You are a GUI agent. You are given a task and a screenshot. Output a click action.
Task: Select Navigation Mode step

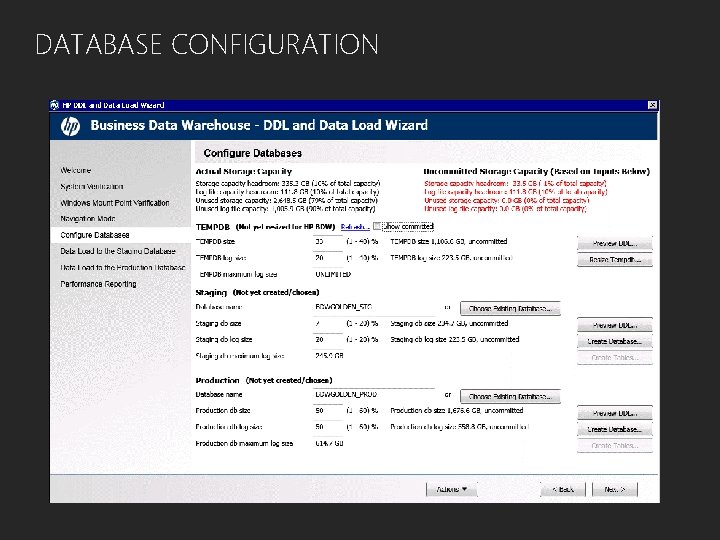pos(88,219)
